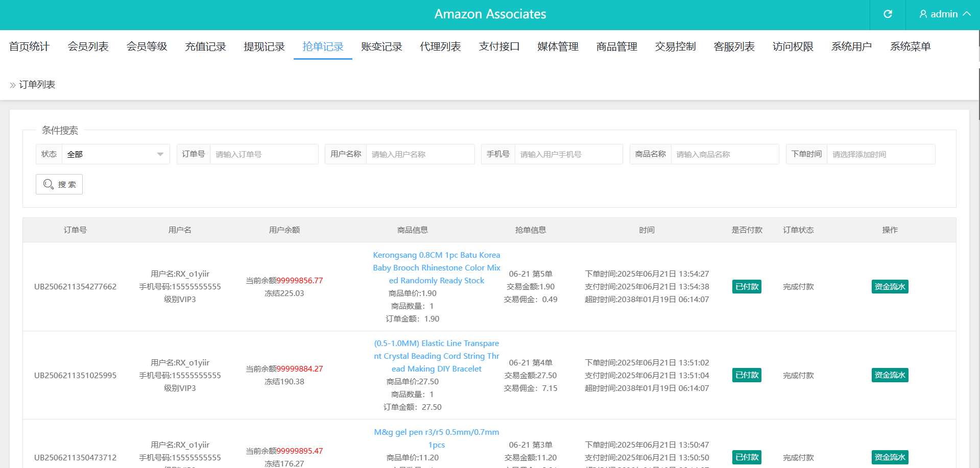
Task: Click the 抢单信息 column header
Action: [531, 230]
